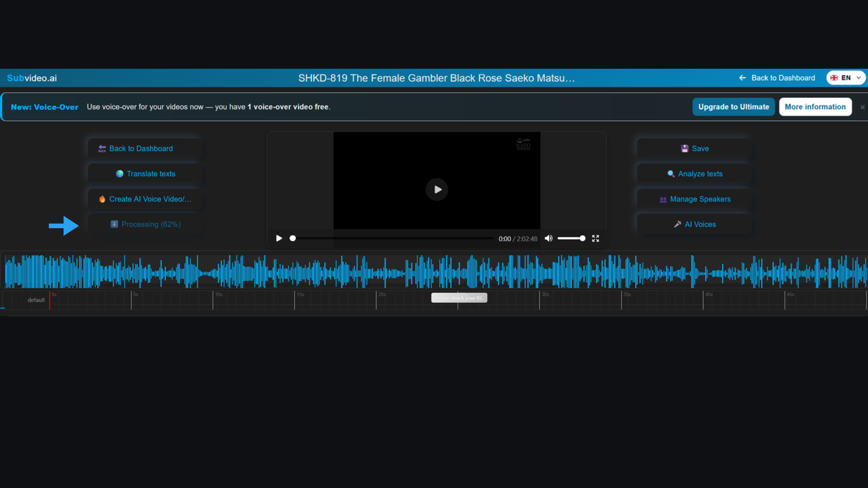Click the video seek progress bar
Screen dimensions: 868x488
click(x=393, y=238)
